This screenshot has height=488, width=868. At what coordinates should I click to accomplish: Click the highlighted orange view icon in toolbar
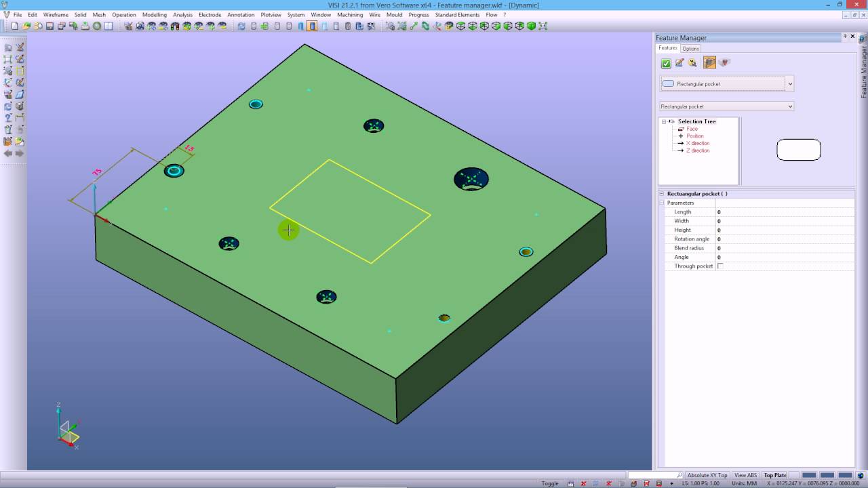pyautogui.click(x=312, y=26)
